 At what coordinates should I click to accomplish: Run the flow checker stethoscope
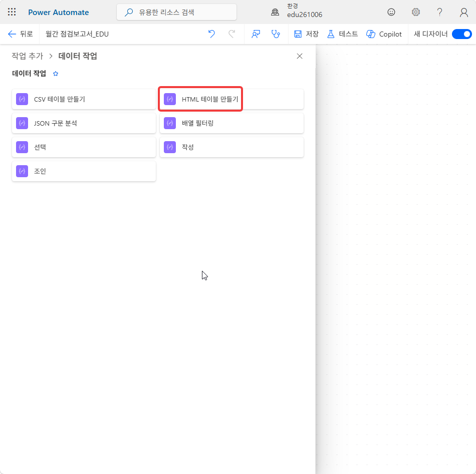pos(276,34)
